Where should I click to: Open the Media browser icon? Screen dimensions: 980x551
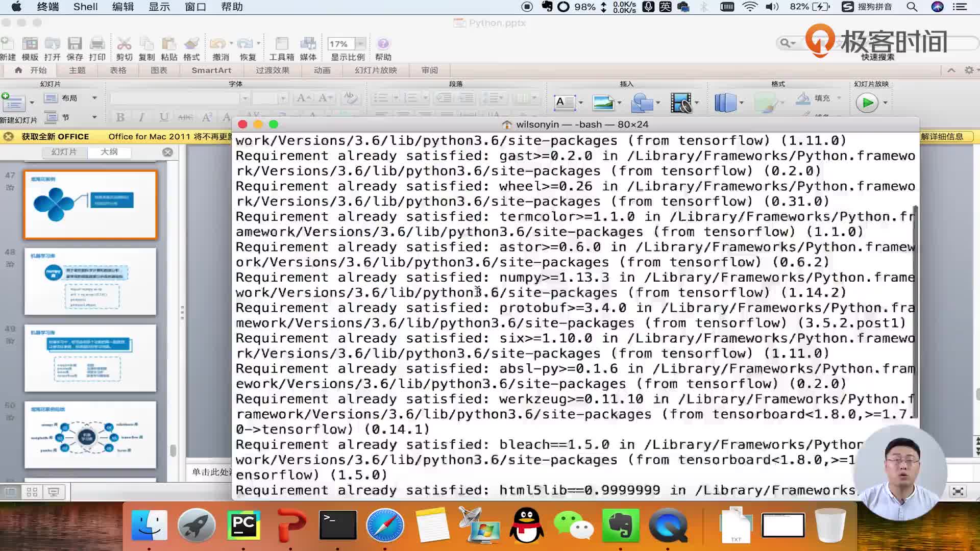tap(308, 44)
